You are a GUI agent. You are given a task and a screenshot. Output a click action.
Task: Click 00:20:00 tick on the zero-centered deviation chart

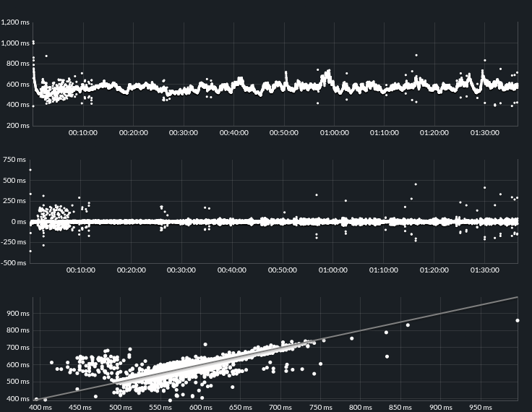[132, 270]
